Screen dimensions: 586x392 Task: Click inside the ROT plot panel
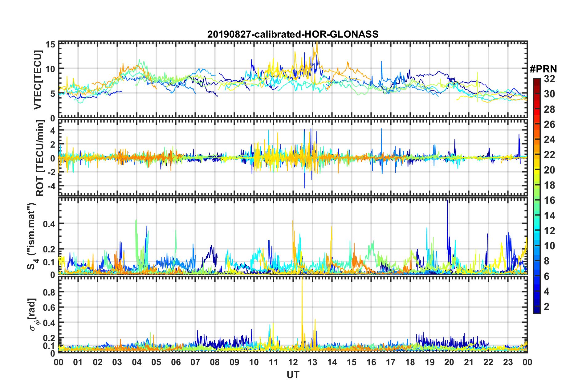pos(293,157)
